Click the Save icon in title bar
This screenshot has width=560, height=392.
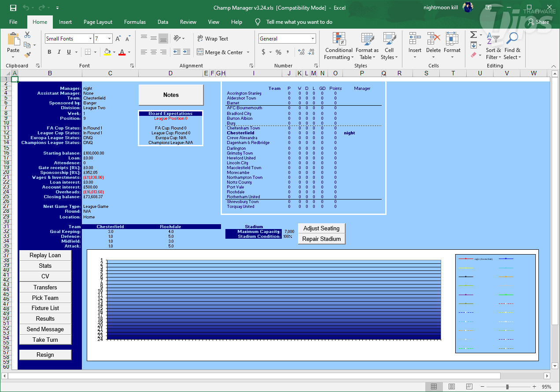(13, 8)
